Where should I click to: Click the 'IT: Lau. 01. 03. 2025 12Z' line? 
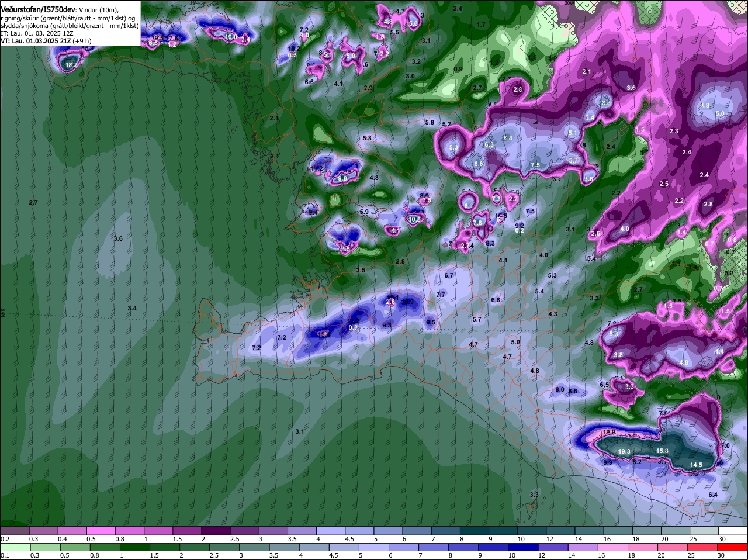(x=36, y=33)
